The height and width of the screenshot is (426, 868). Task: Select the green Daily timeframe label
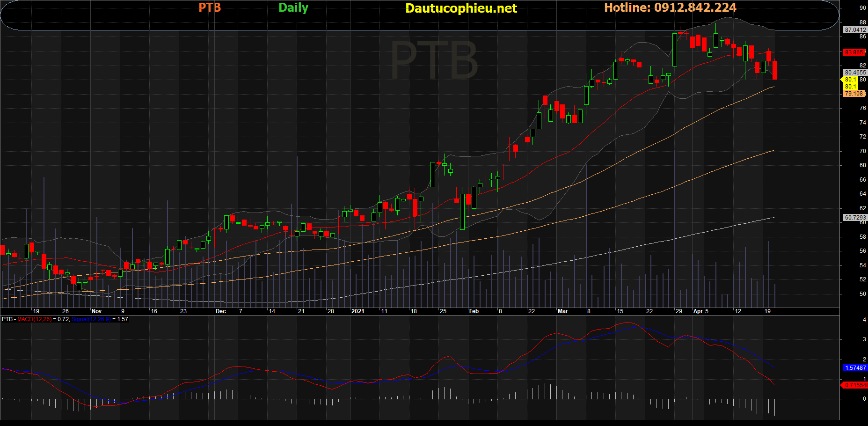293,7
